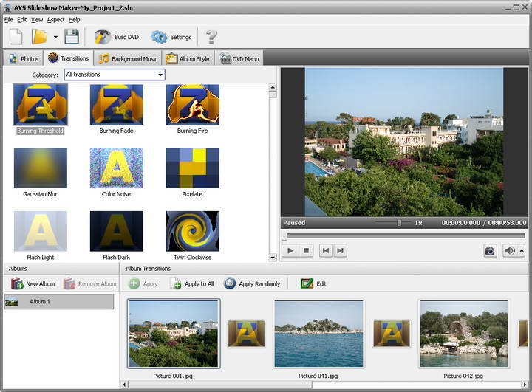
Task: Select the Picture 042.jpg thumbnail
Action: click(x=464, y=334)
